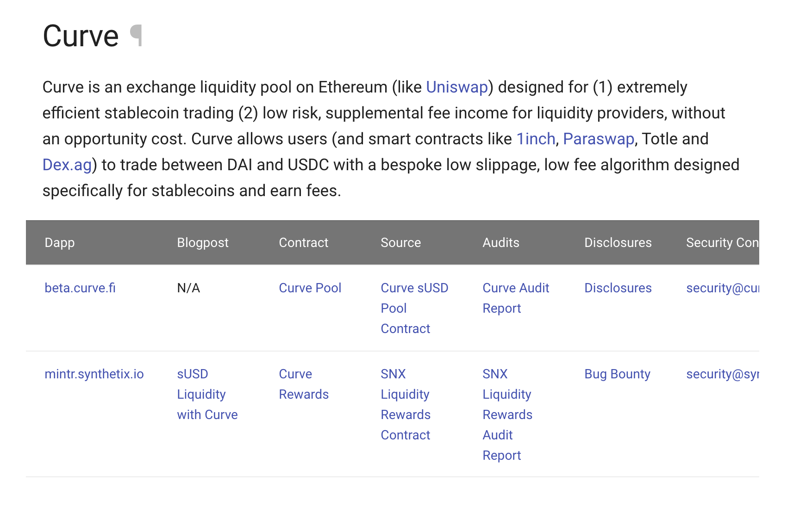
Task: Click the Dapp column header
Action: [x=60, y=242]
